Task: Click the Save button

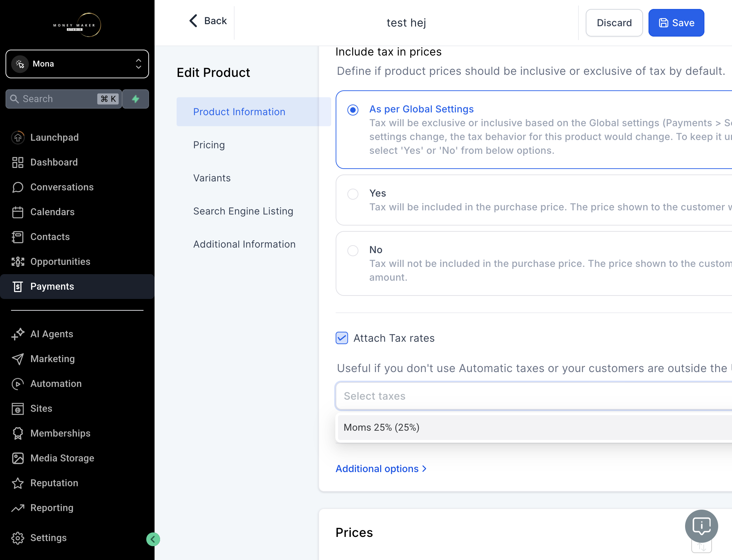Action: coord(676,23)
